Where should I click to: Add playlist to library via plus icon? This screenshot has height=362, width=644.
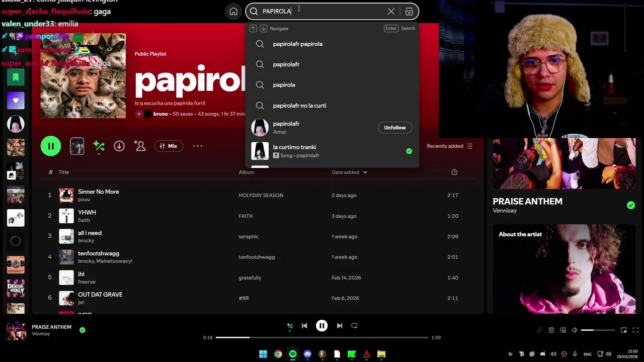pos(139,114)
